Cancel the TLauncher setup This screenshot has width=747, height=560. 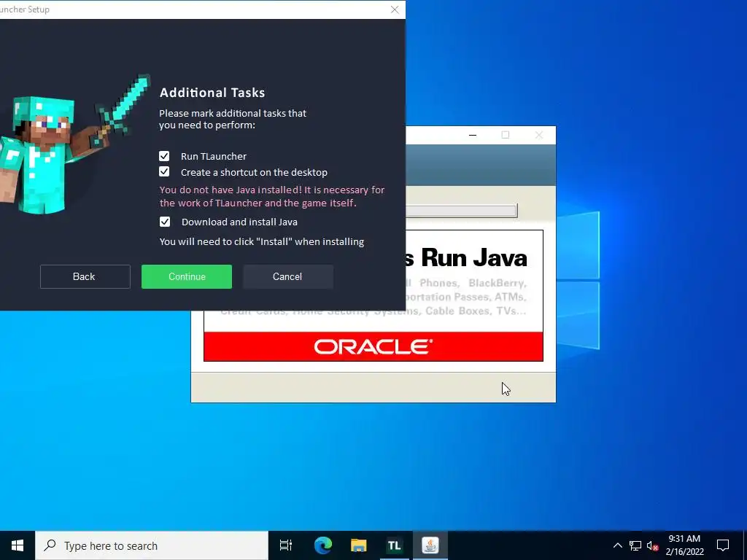287,276
